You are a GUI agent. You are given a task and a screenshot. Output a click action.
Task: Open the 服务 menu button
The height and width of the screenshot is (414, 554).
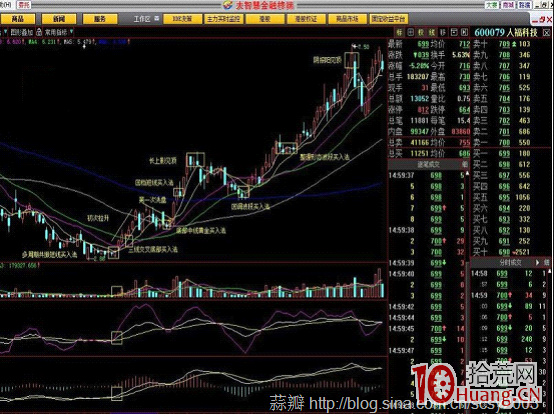point(100,19)
